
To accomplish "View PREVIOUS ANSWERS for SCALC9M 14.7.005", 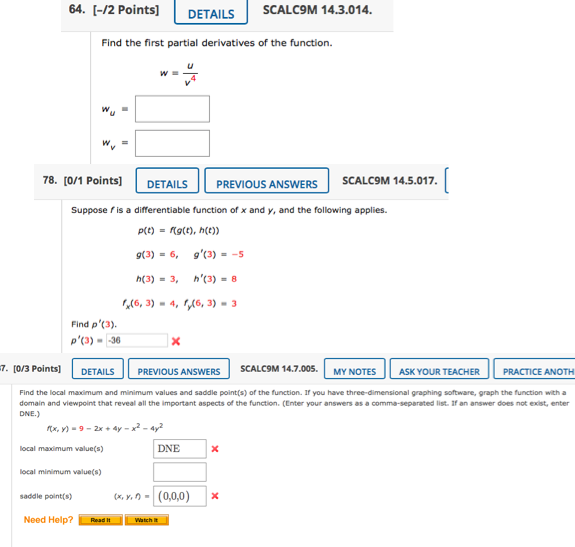I will point(179,369).
